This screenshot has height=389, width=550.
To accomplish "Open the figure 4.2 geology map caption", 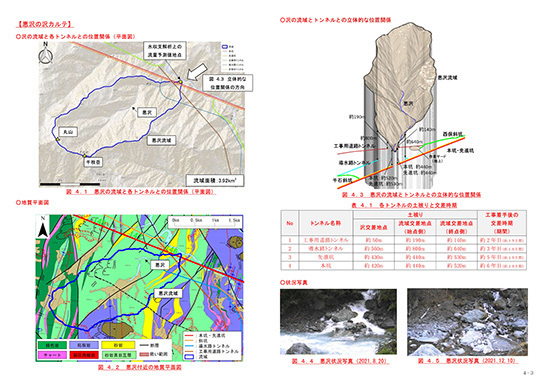I will click(140, 367).
